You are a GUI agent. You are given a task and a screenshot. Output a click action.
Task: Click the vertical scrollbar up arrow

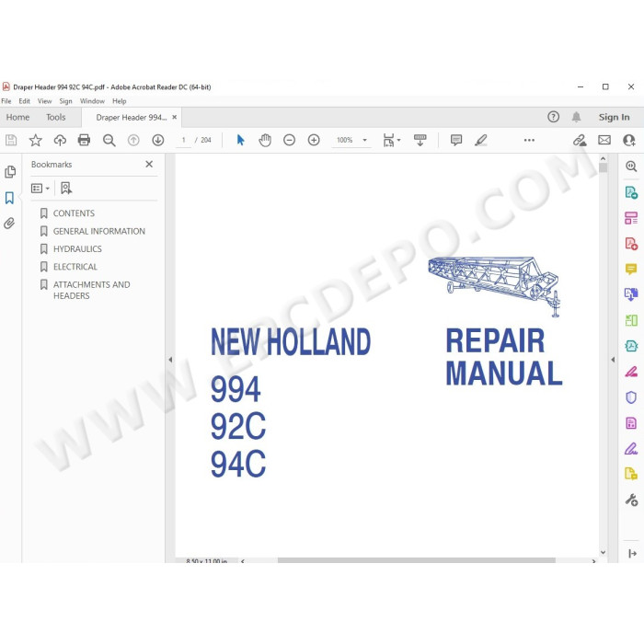click(603, 158)
